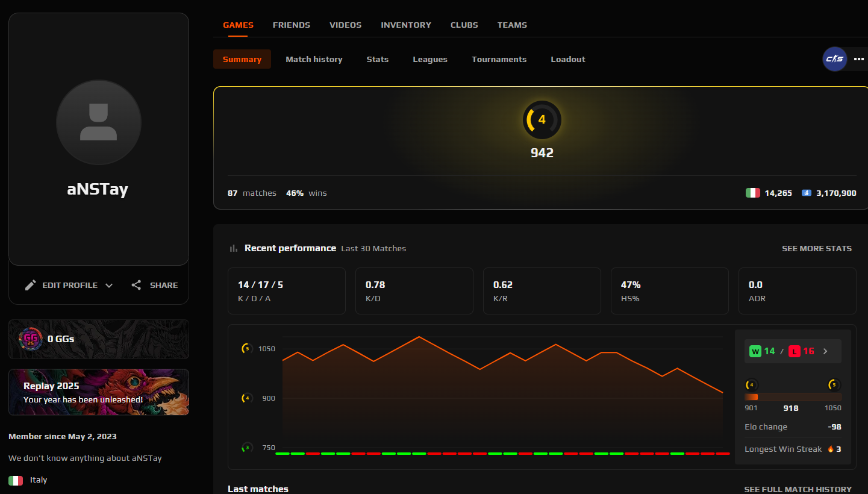Click the elo icon beside 3,170,900
Viewport: 868px width, 494px height.
point(807,192)
